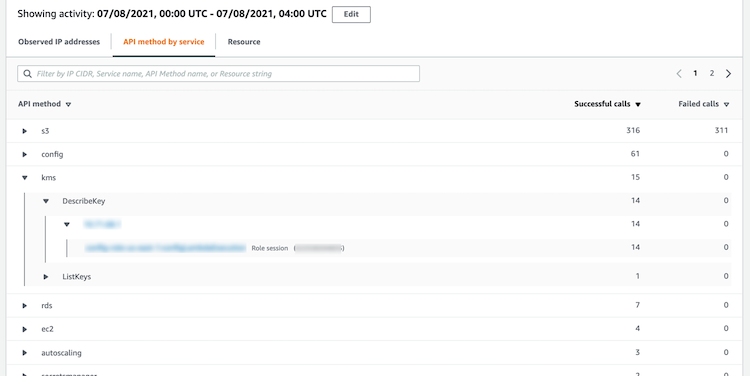
Task: Sort by API method column
Action: point(44,104)
